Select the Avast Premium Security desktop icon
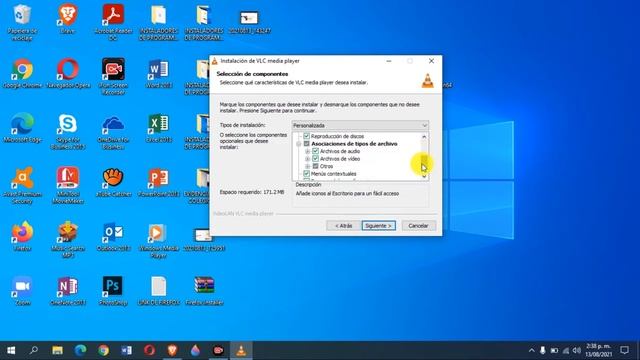The height and width of the screenshot is (360, 640). pyautogui.click(x=22, y=185)
